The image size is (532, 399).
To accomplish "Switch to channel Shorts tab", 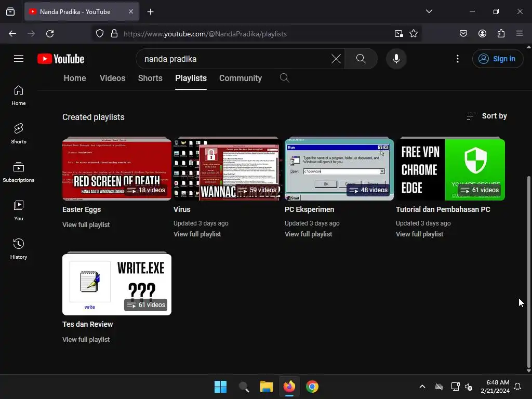I will pos(150,78).
